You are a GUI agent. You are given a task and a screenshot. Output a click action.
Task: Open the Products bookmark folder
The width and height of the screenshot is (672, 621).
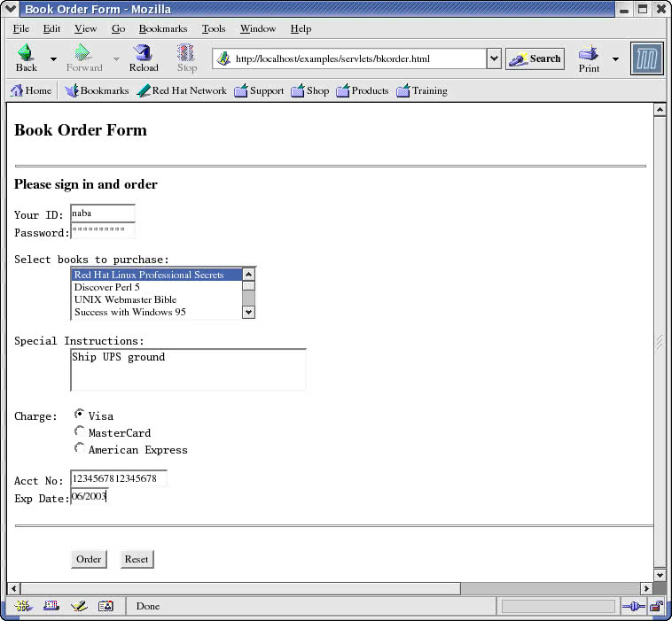click(x=363, y=90)
